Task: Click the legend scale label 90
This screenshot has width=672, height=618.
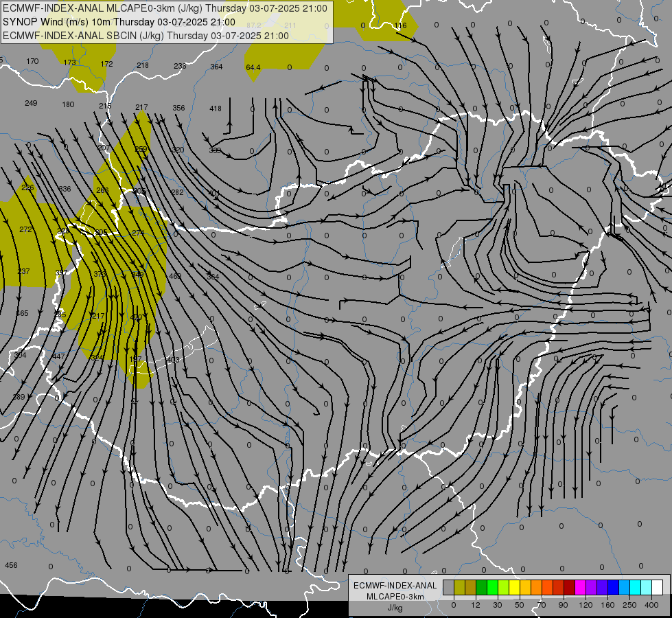Action: click(x=563, y=605)
